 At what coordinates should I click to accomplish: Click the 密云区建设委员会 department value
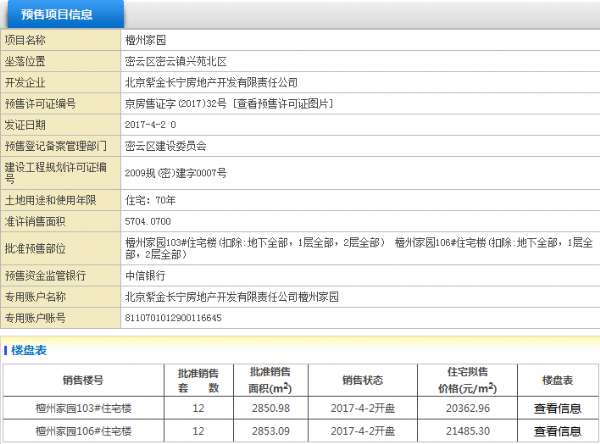coord(166,145)
